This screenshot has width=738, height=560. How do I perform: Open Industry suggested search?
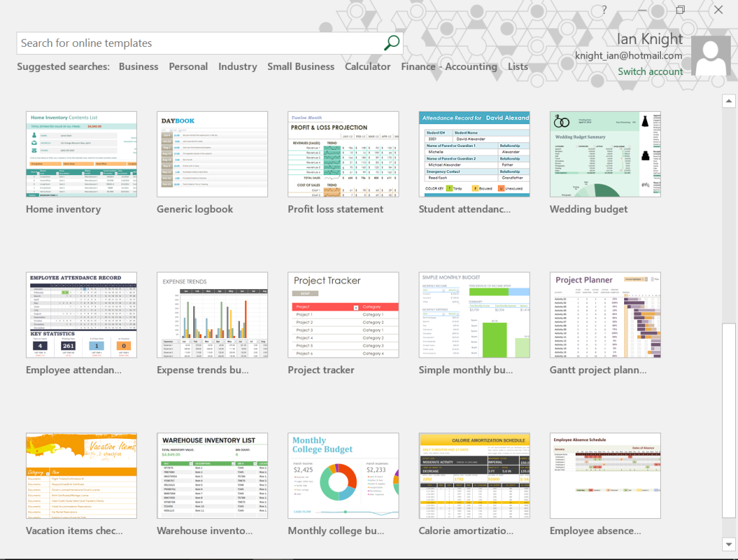coord(238,66)
